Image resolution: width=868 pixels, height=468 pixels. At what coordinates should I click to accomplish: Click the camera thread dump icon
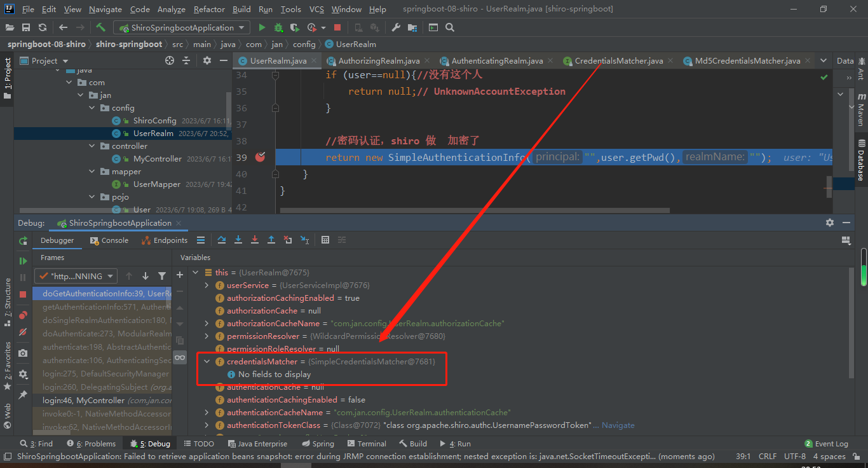tap(23, 353)
